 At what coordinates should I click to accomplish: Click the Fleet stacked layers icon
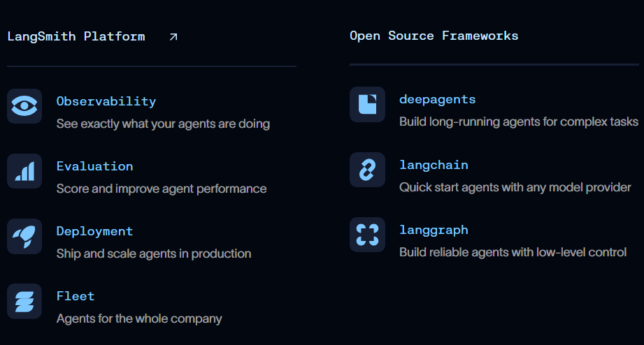coord(24,301)
